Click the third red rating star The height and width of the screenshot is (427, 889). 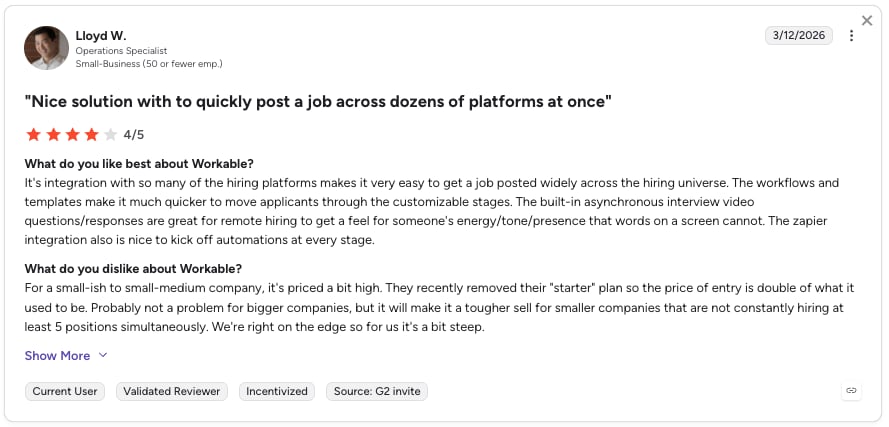tap(72, 134)
